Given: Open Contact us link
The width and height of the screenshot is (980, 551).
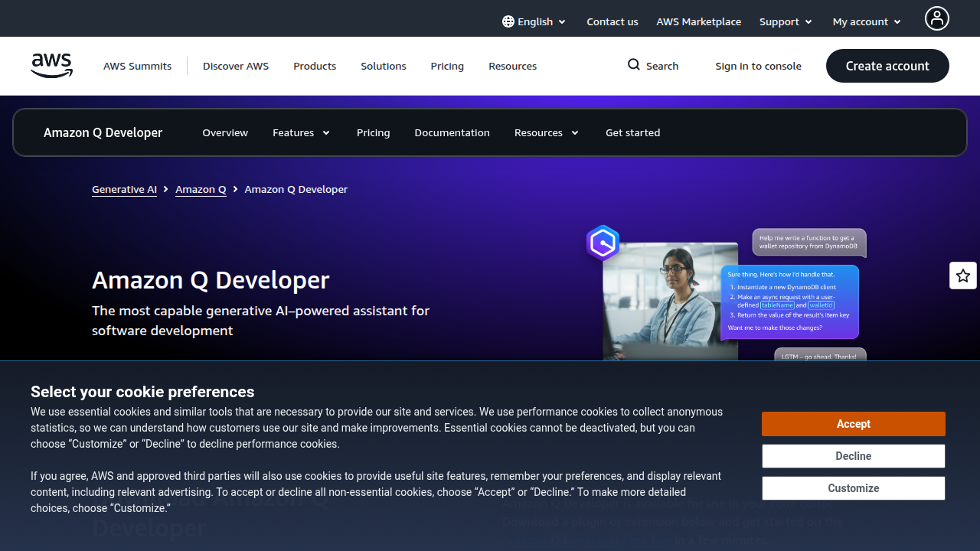Looking at the screenshot, I should point(612,21).
